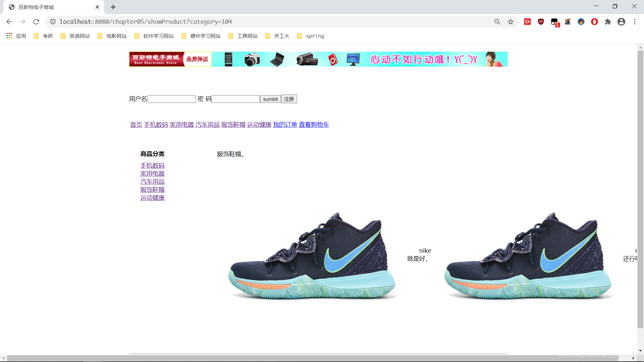Open 查看购物车 link
644x362 pixels.
[314, 125]
